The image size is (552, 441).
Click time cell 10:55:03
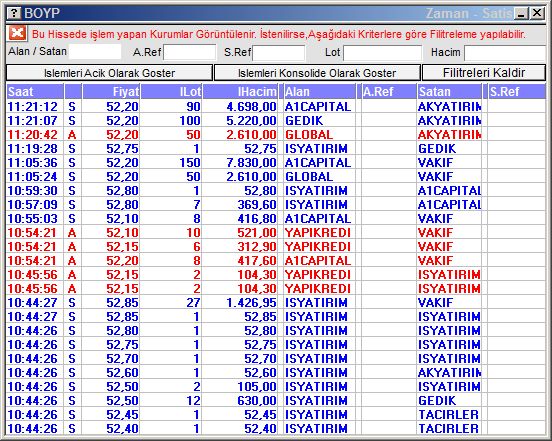pos(32,219)
